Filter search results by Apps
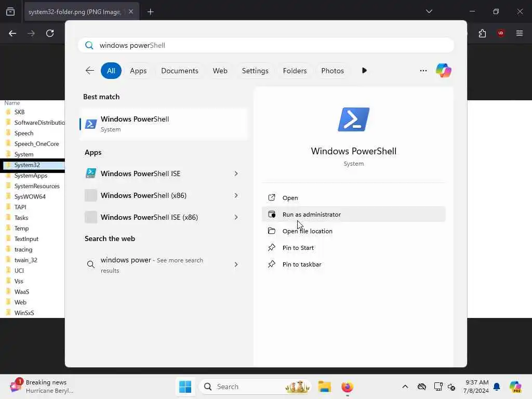This screenshot has width=532, height=399. point(138,71)
